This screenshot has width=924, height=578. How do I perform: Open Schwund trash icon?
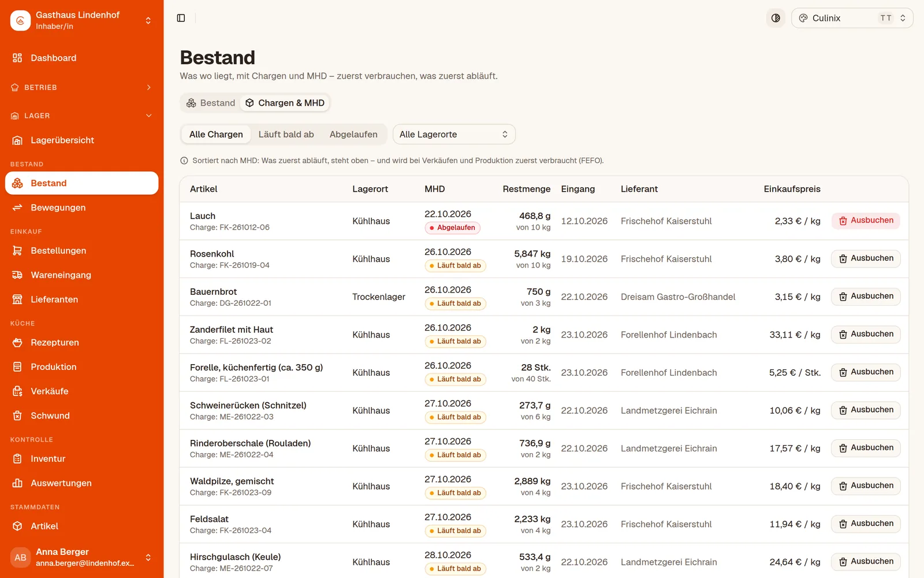point(17,416)
